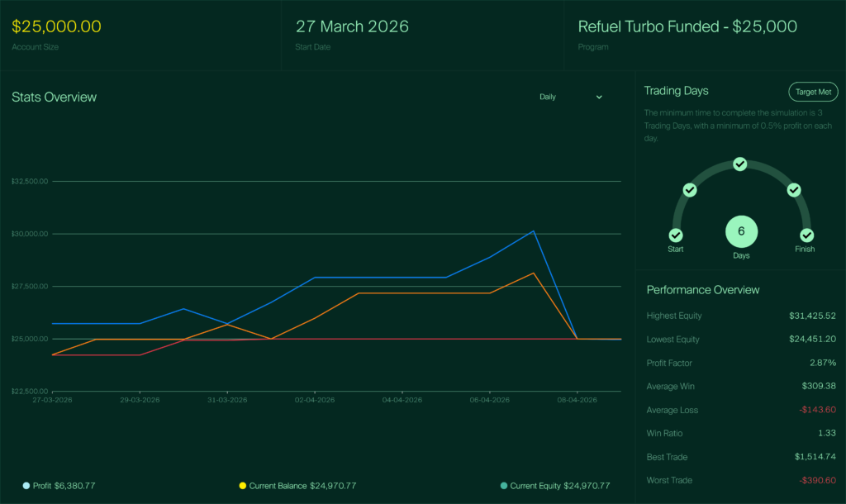Screen dimensions: 846x504
Task: Click the upper-right checkmark on the Trading Days arc
Action: tap(794, 191)
